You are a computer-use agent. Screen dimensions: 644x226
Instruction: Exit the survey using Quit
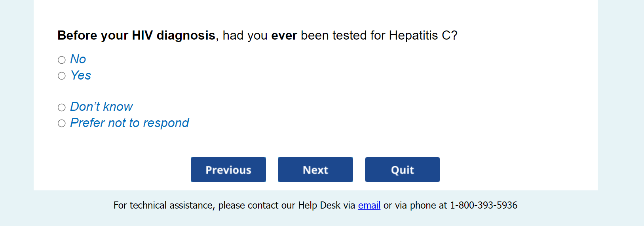[x=402, y=170]
